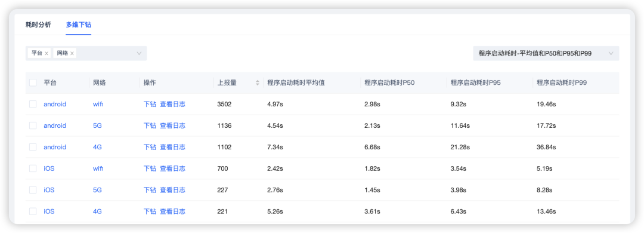Sort the table by 上报量
The height and width of the screenshot is (233, 644).
(x=258, y=82)
